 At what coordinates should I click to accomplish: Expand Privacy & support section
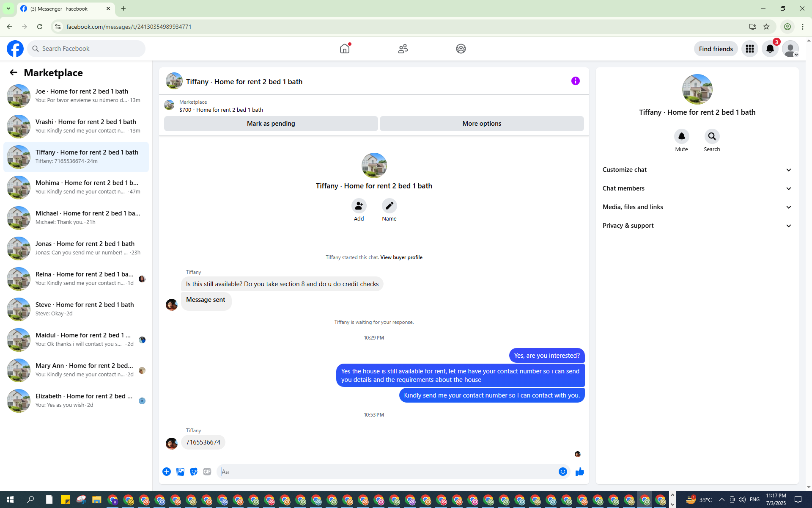(697, 226)
